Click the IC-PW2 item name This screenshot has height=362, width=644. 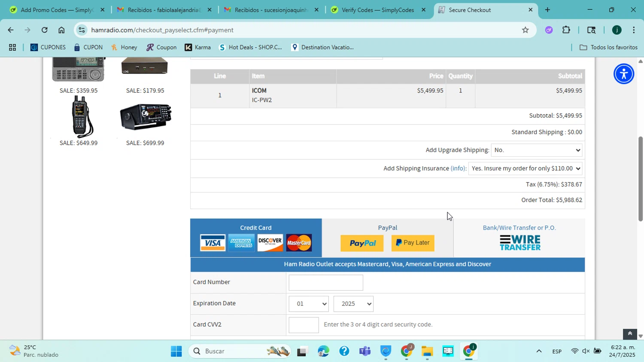[x=262, y=100]
